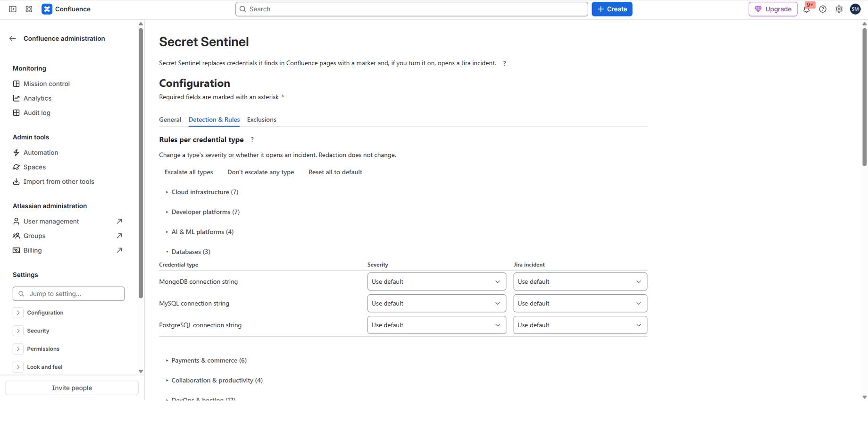Switch to the General tab
The image size is (868, 425).
pyautogui.click(x=170, y=120)
